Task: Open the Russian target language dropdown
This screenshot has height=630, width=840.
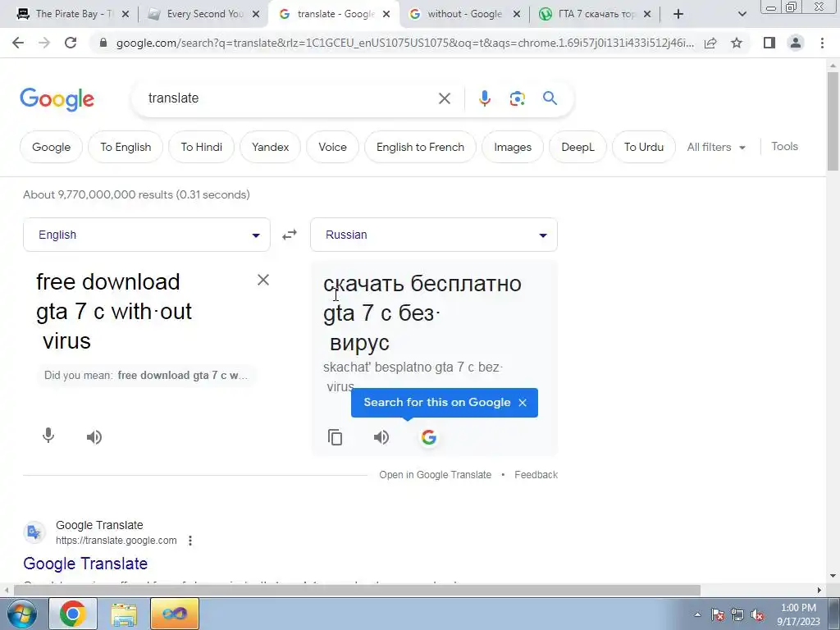Action: pos(433,235)
